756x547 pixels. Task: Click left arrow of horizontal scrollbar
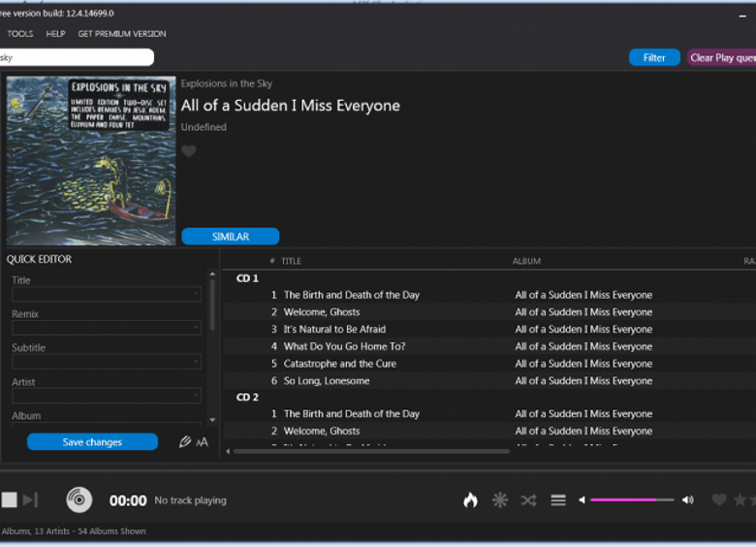(228, 452)
